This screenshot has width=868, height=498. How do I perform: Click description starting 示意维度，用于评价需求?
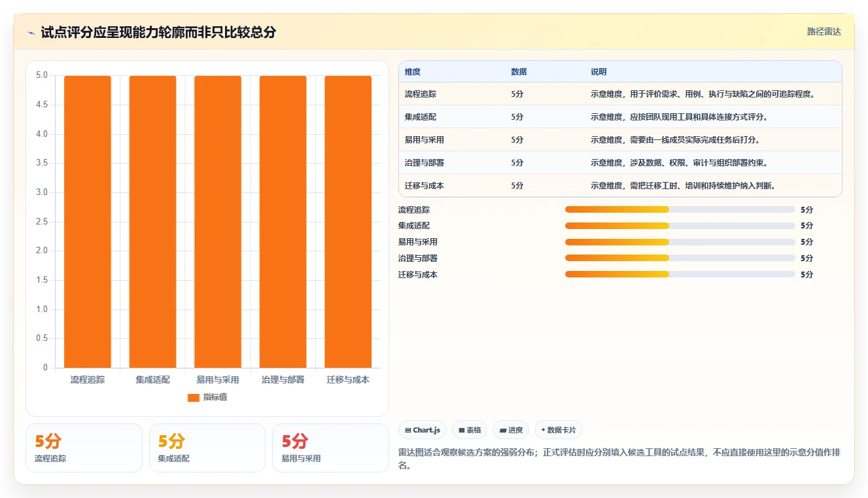click(703, 94)
